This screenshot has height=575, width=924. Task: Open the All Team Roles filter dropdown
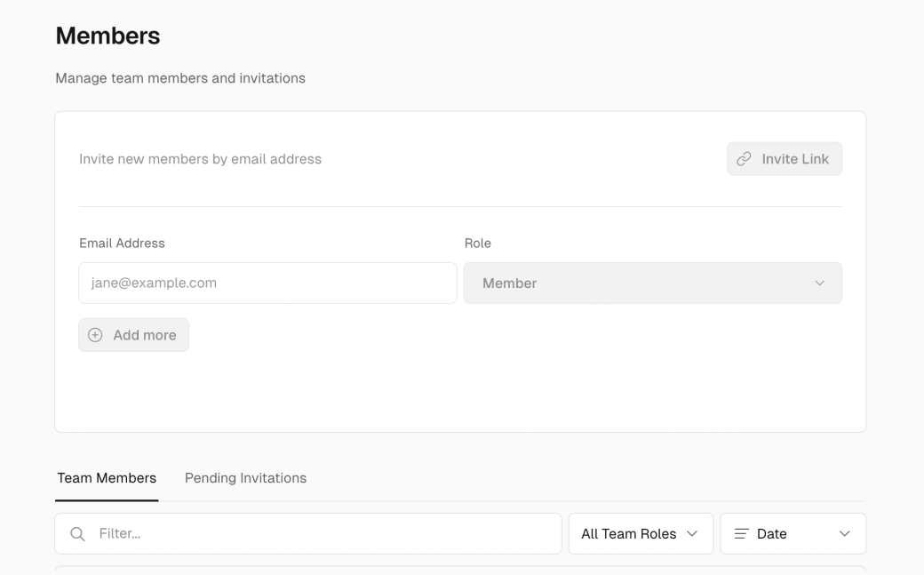pos(641,533)
